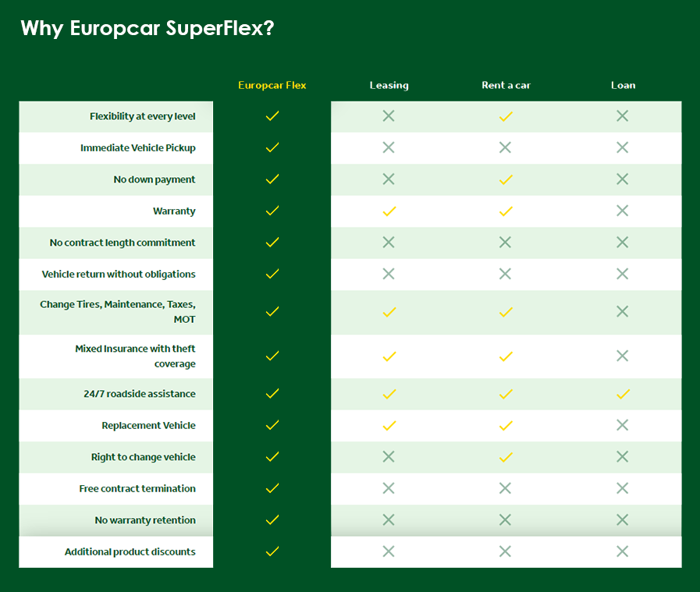Click the Rent a car checkmark for Right to change vehicle
Image resolution: width=700 pixels, height=592 pixels.
pos(506,457)
